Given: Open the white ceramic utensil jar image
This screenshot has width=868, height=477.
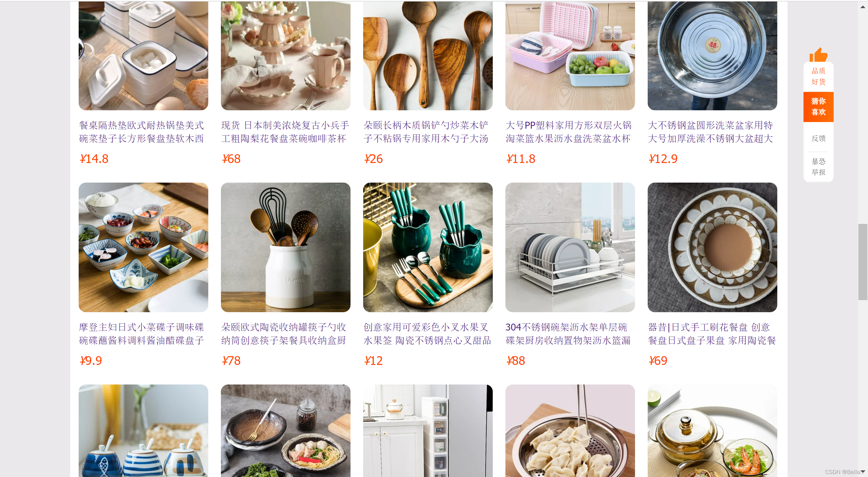Looking at the screenshot, I should tap(285, 247).
